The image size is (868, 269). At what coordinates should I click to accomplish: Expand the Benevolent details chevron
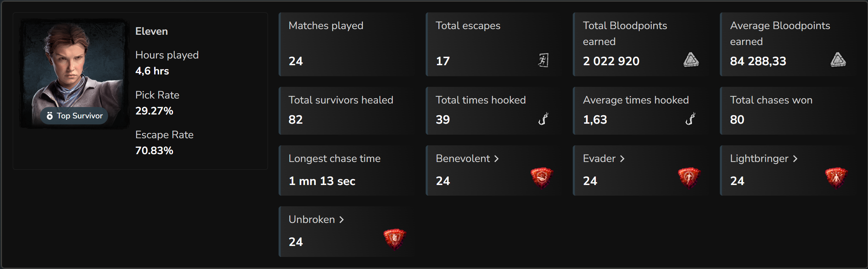point(496,158)
